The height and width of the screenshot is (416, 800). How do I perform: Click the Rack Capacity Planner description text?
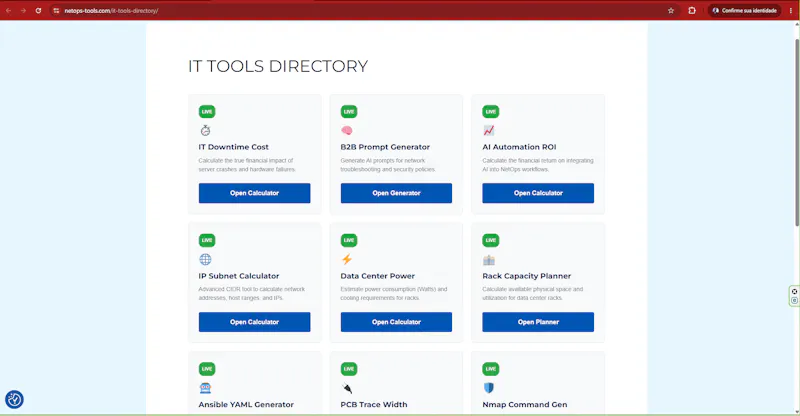[x=533, y=293]
